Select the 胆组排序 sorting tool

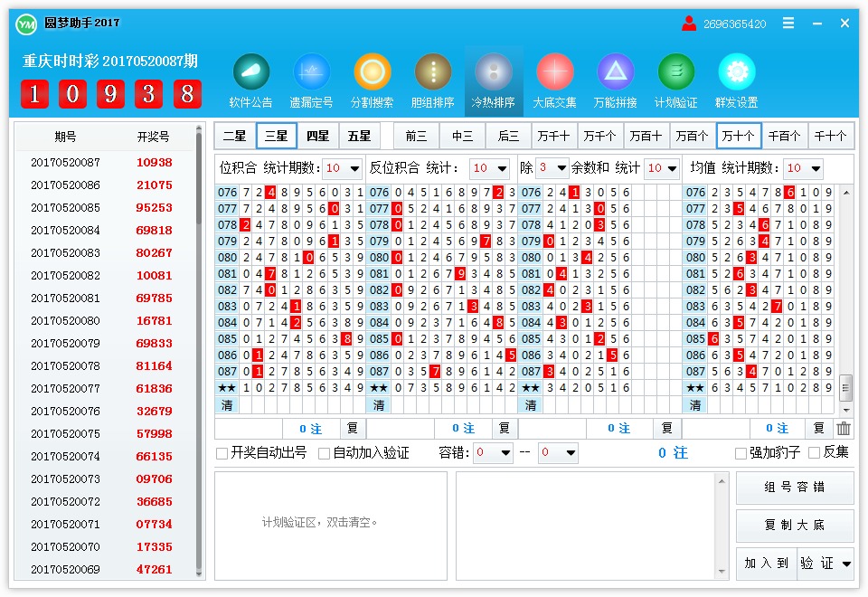coord(432,81)
